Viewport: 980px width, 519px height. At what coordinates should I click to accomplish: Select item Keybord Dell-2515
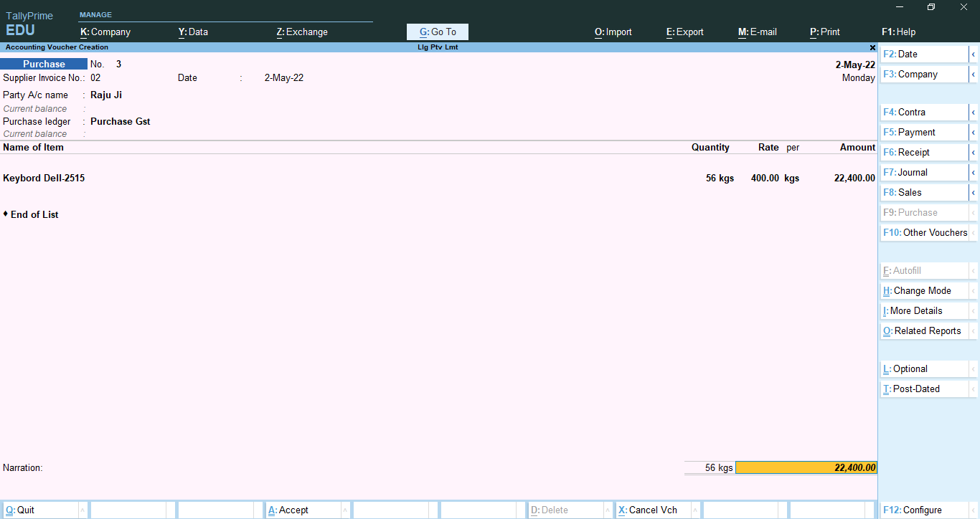[44, 178]
